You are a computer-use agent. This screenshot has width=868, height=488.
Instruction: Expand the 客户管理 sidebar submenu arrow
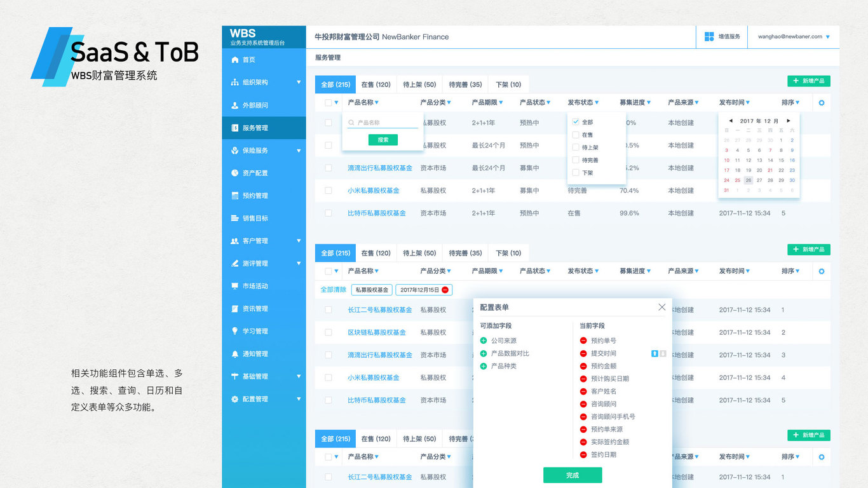[299, 241]
